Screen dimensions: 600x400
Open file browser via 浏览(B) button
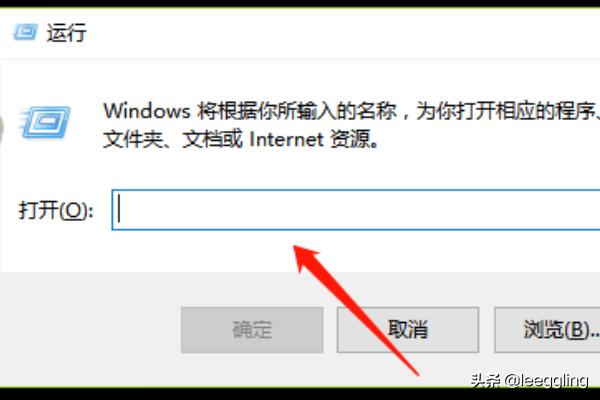tap(547, 330)
